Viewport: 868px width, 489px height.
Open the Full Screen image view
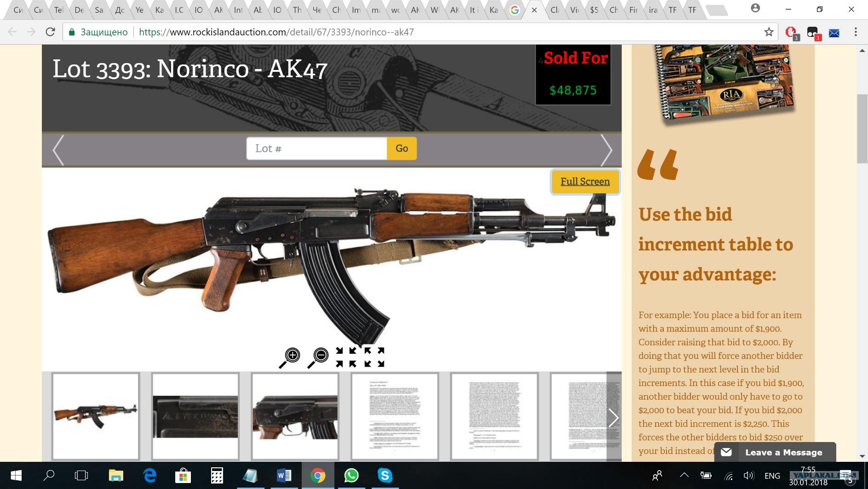[585, 181]
